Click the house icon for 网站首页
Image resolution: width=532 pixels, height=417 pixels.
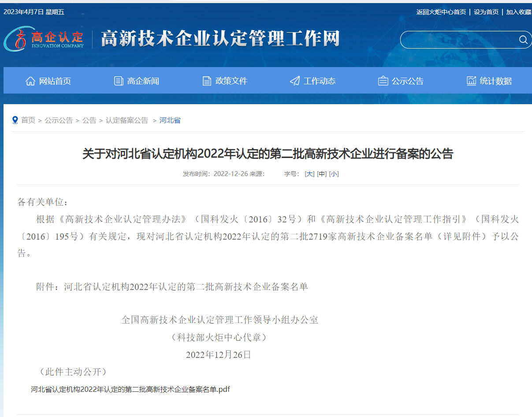30,81
